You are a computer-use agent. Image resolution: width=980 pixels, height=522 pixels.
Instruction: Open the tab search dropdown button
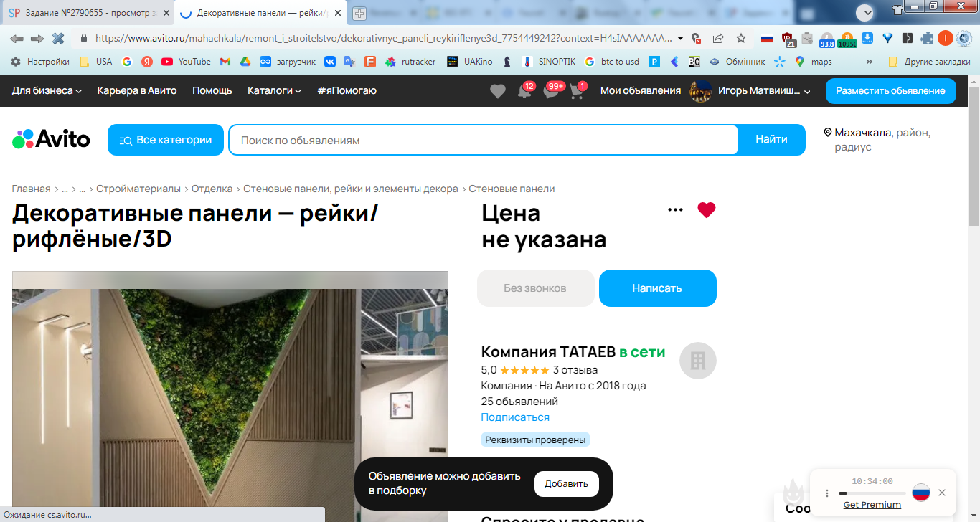click(864, 12)
